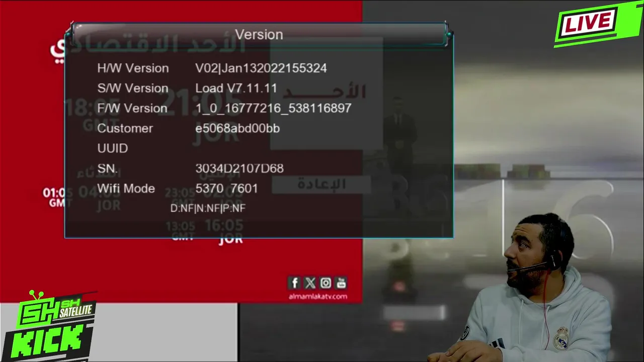Image resolution: width=644 pixels, height=362 pixels.
Task: Select the Version dialog title
Action: (x=259, y=35)
